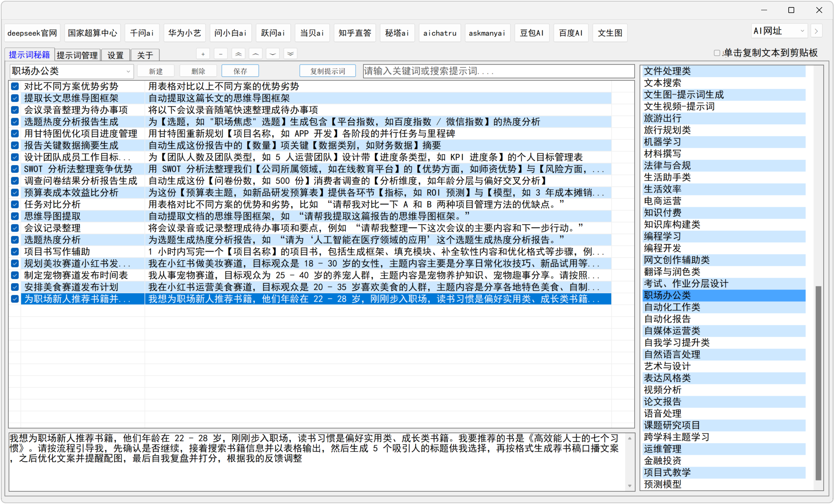Select 法律与合规 category
Image resolution: width=834 pixels, height=504 pixels.
point(724,166)
